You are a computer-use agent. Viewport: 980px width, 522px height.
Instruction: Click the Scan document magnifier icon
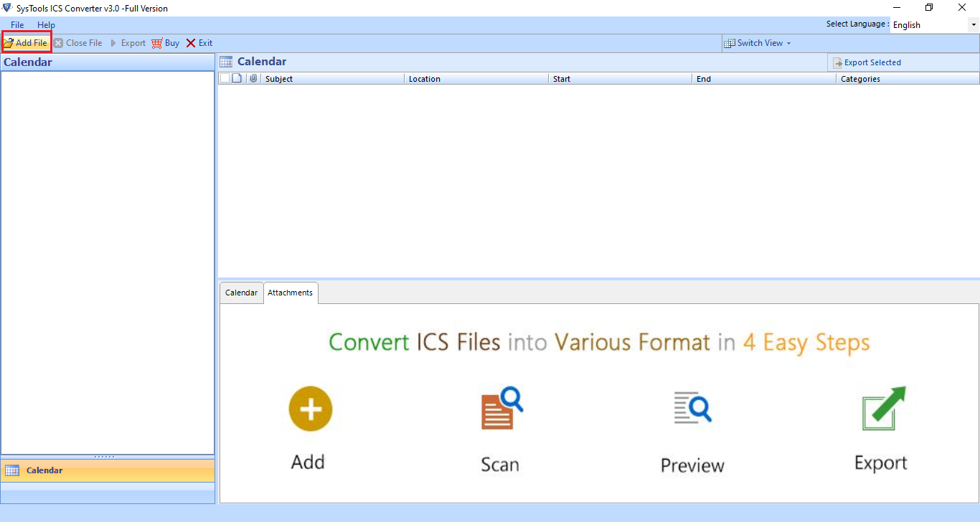point(501,408)
